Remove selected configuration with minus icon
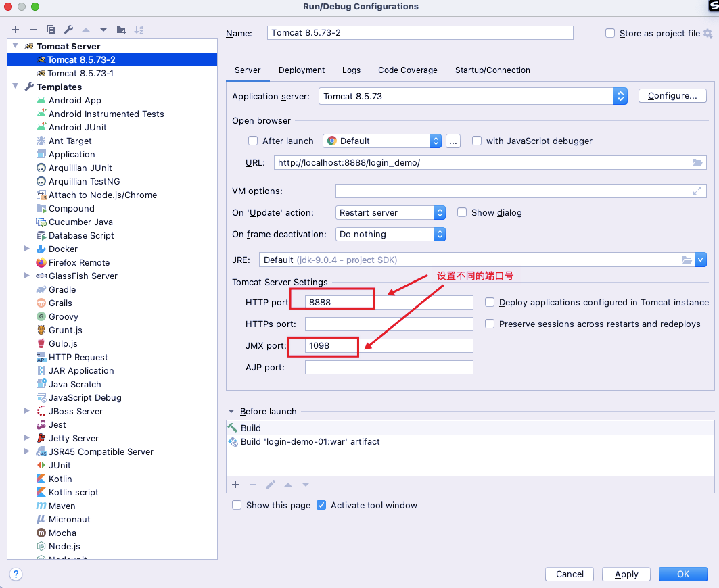 33,30
